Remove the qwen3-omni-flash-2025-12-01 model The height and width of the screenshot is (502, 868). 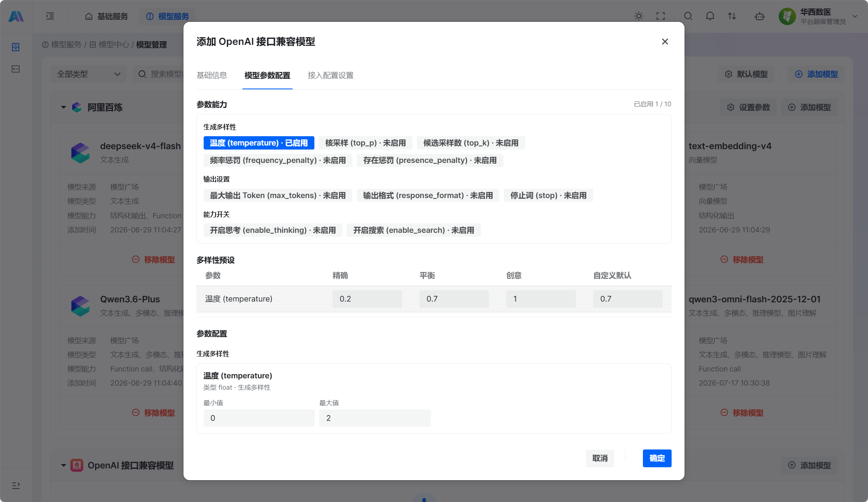click(x=742, y=413)
